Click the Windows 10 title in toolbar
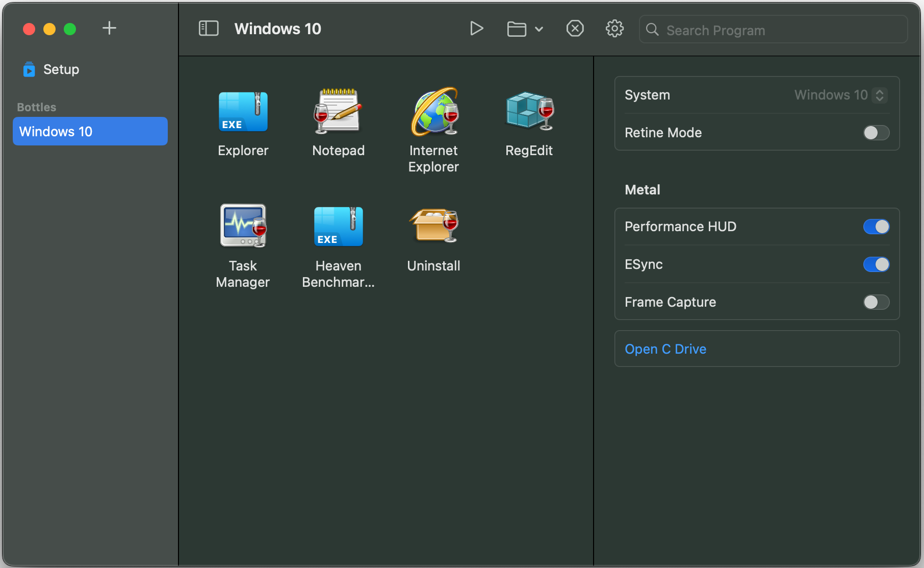This screenshot has width=924, height=568. pyautogui.click(x=278, y=29)
